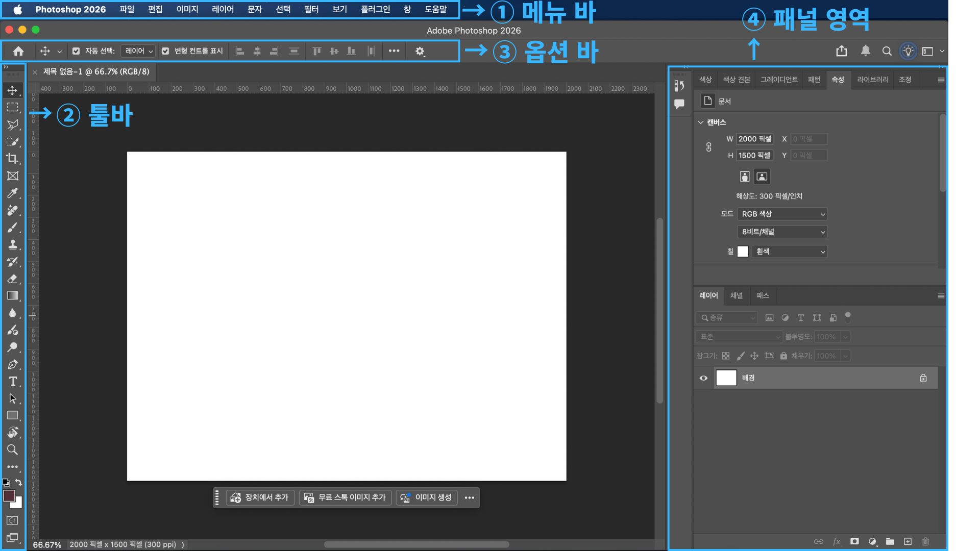The image size is (980, 551).
Task: Open the options bar gear settings
Action: [420, 51]
